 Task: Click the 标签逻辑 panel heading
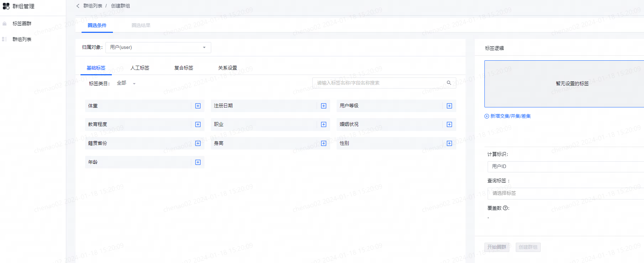point(494,48)
